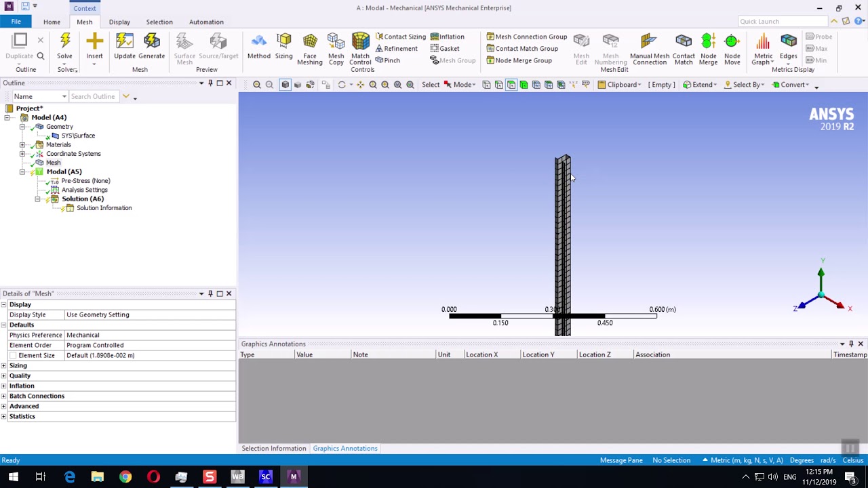Screen dimensions: 868x488
Task: Click the Select toolbar button
Action: pyautogui.click(x=431, y=85)
